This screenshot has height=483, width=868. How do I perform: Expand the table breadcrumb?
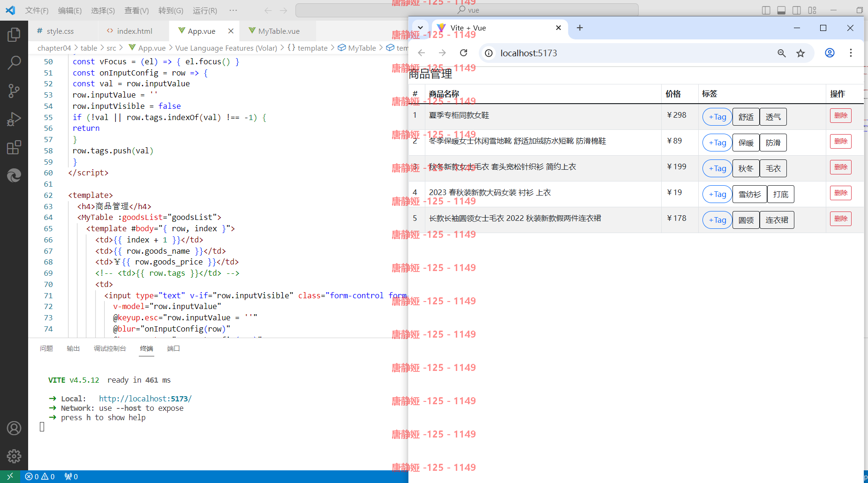coord(89,48)
